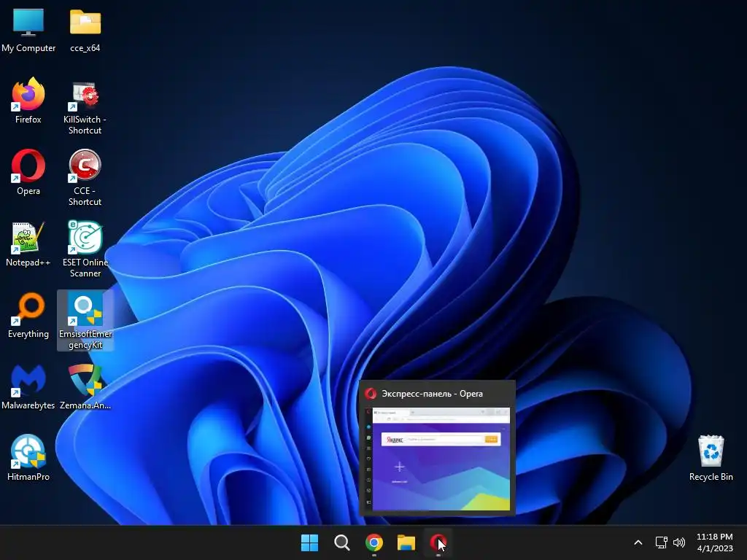Select the CCE shortcut icon
The width and height of the screenshot is (747, 560).
85,178
